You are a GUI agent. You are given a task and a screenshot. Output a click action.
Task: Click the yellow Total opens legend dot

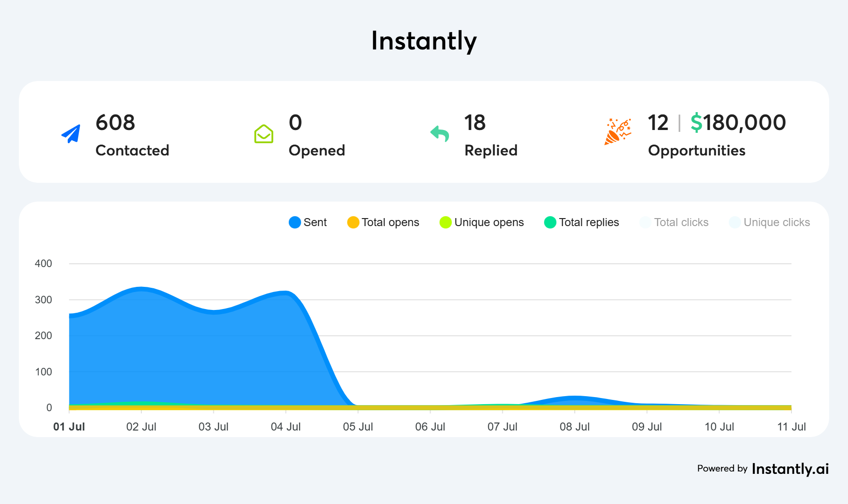(x=353, y=222)
